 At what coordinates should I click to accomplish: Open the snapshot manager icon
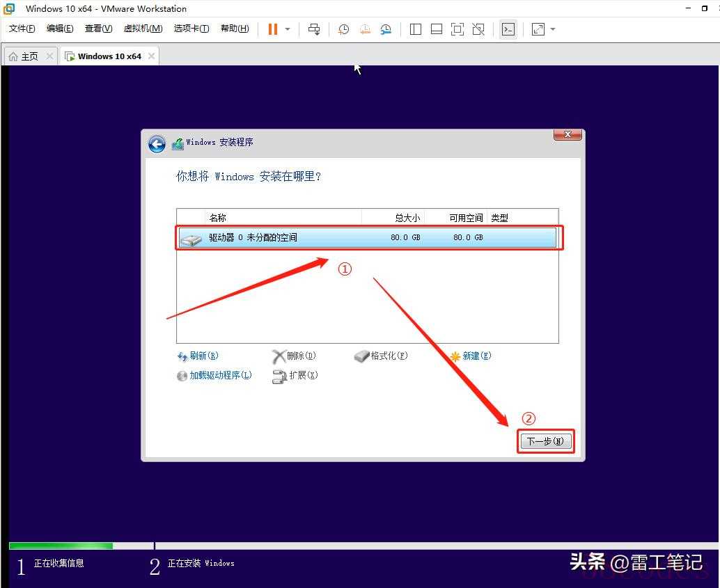386,29
